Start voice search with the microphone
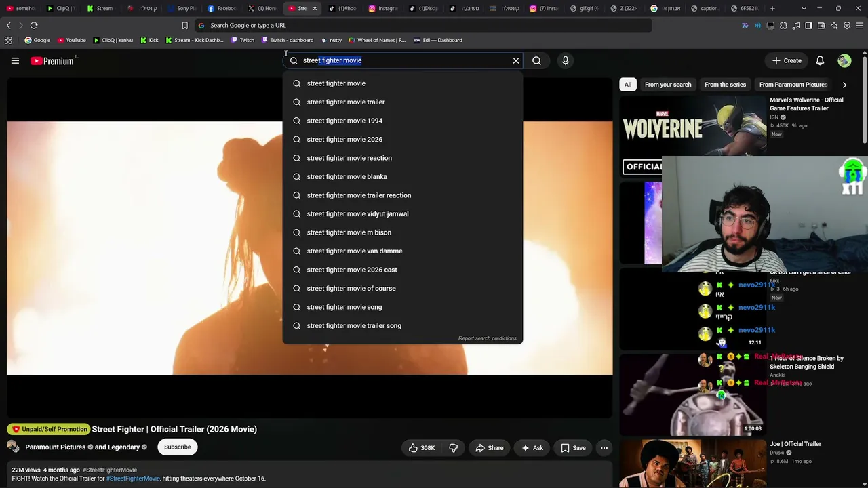This screenshot has height=488, width=868. click(x=566, y=60)
